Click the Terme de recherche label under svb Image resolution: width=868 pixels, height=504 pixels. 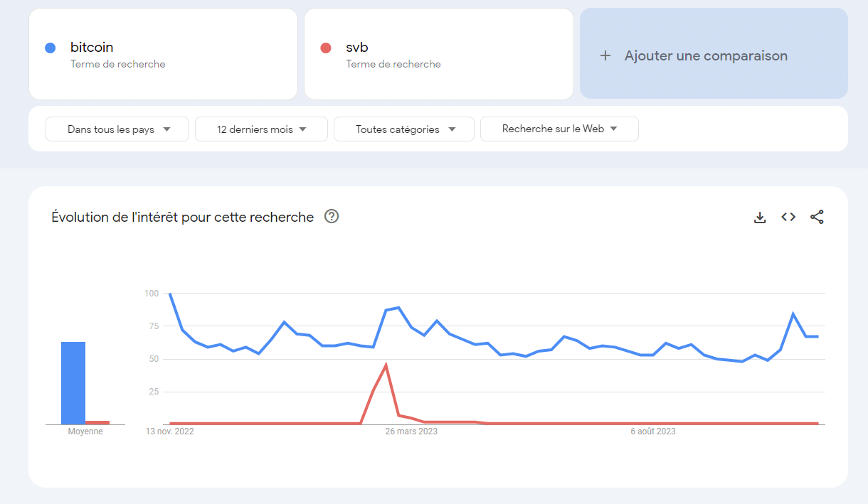click(393, 64)
